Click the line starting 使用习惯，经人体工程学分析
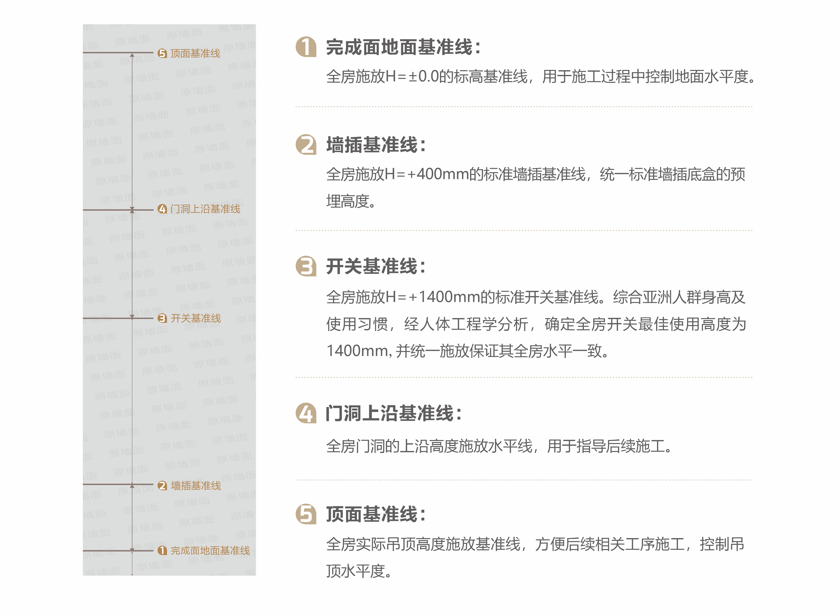Image resolution: width=840 pixels, height=616 pixels. [x=536, y=324]
